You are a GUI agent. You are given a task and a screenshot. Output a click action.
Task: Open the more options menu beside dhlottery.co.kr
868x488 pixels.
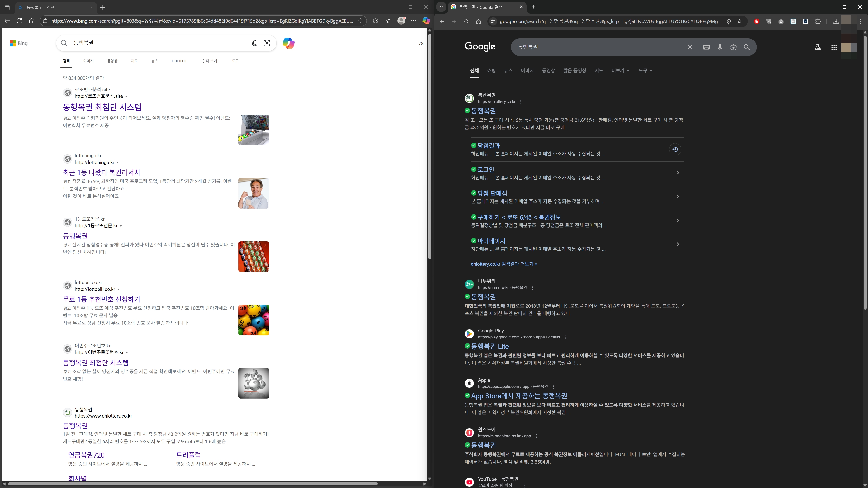click(521, 102)
